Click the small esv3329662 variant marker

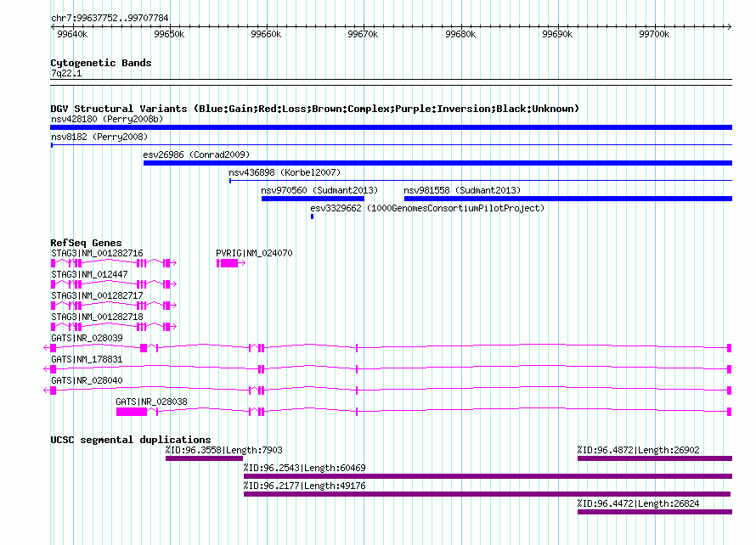click(x=313, y=216)
